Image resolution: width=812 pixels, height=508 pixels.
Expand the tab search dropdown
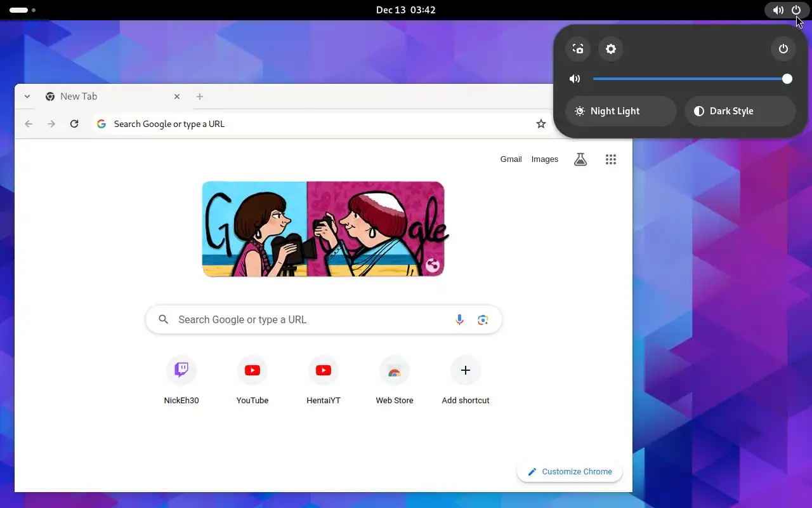(27, 97)
